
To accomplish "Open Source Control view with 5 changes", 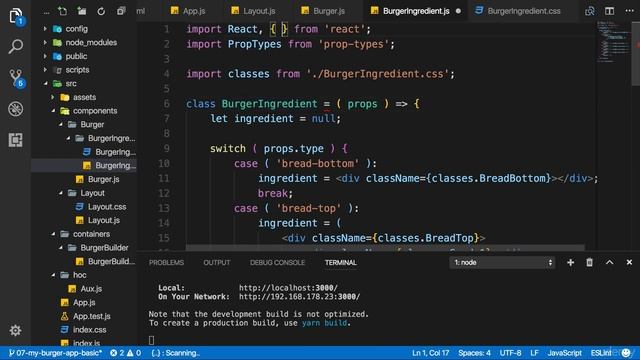I will (x=16, y=78).
